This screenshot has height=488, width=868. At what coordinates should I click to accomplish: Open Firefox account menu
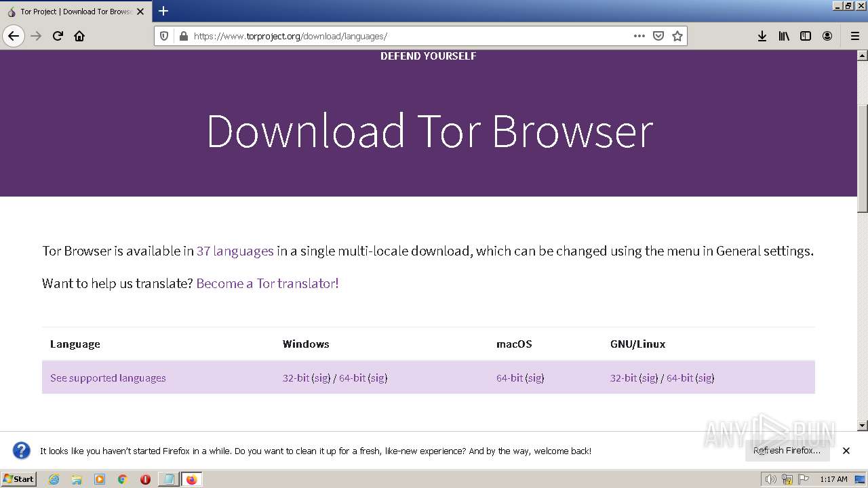(827, 36)
